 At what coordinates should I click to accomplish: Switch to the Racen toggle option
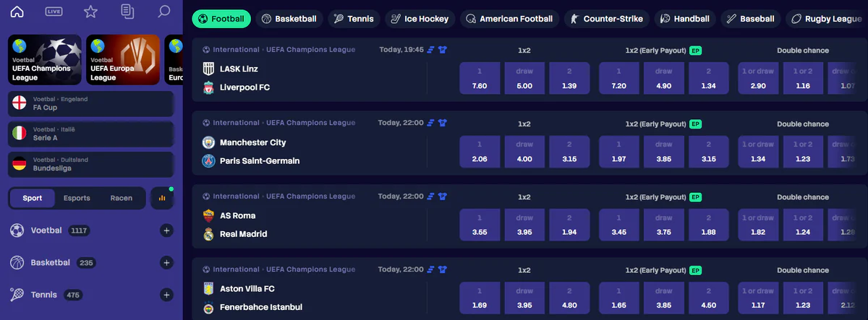121,198
